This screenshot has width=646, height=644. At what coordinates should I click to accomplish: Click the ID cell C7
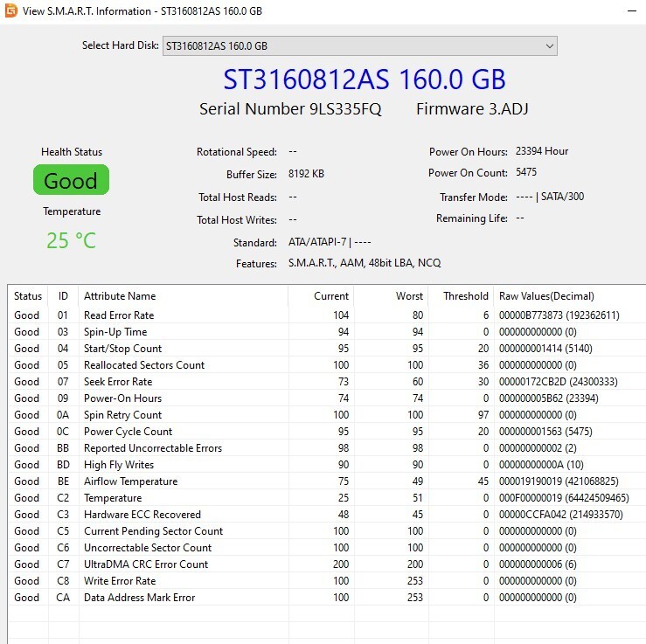point(63,564)
